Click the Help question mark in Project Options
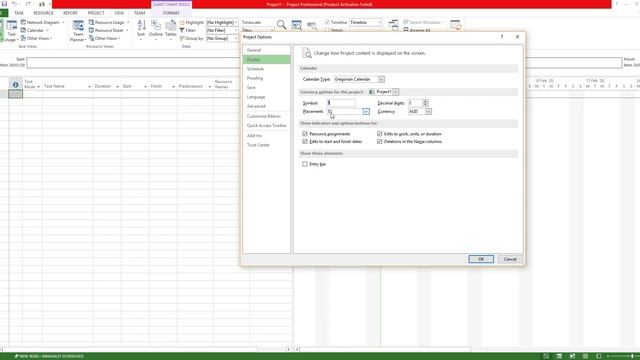The image size is (640, 360). [x=502, y=37]
